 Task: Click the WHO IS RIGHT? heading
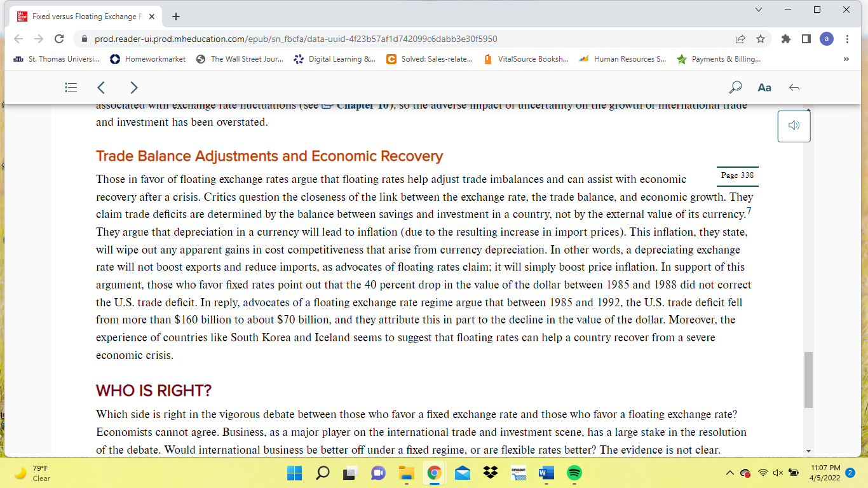click(x=154, y=390)
